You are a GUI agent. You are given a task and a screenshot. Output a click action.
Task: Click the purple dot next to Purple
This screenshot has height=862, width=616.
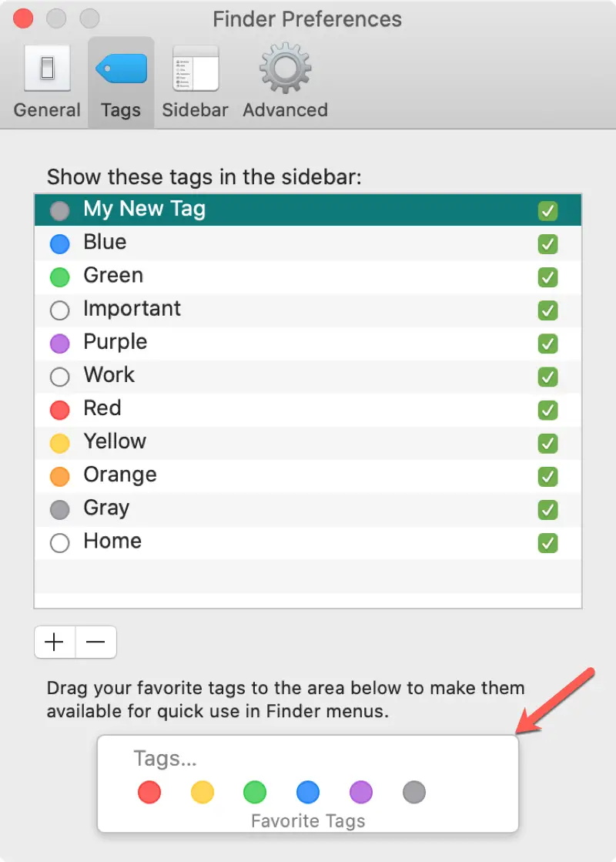click(x=60, y=344)
